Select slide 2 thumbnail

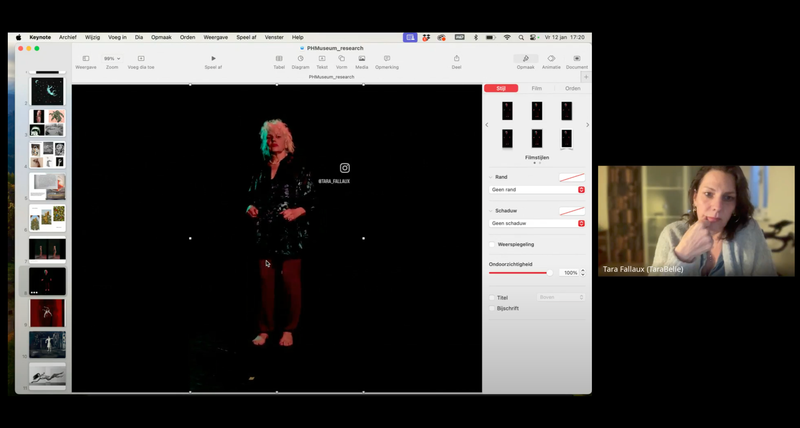pos(47,91)
